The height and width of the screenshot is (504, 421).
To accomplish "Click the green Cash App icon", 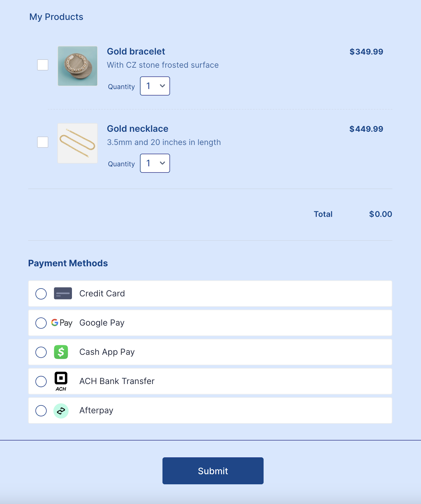I will [61, 352].
